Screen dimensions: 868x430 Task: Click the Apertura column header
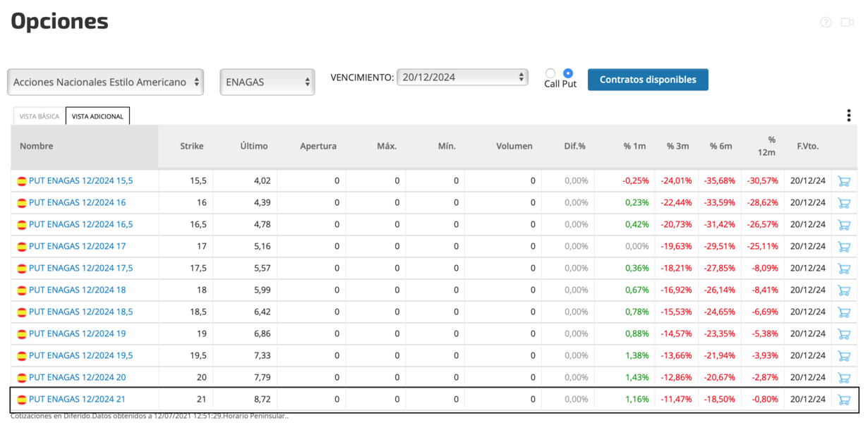point(318,146)
